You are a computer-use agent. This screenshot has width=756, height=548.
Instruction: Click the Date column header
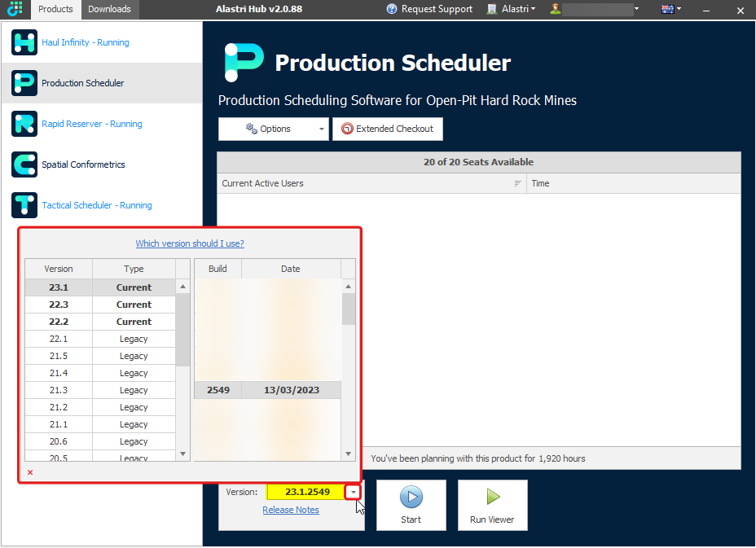click(x=291, y=269)
